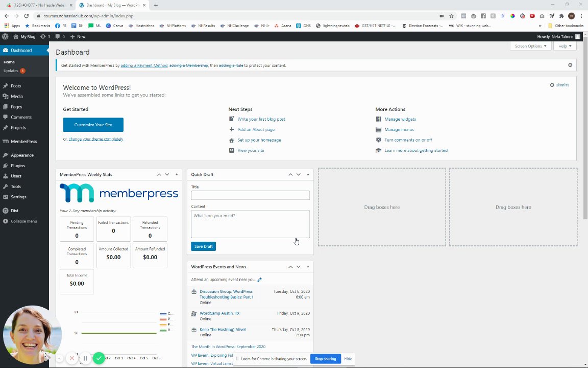Open Howdy, Neta Talmor account menu
This screenshot has width=588, height=368.
point(558,36)
